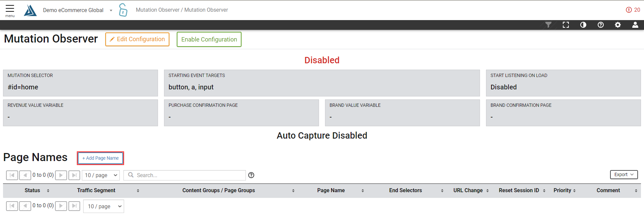The width and height of the screenshot is (644, 224).
Task: Open the filter funnel icon
Action: pyautogui.click(x=548, y=25)
